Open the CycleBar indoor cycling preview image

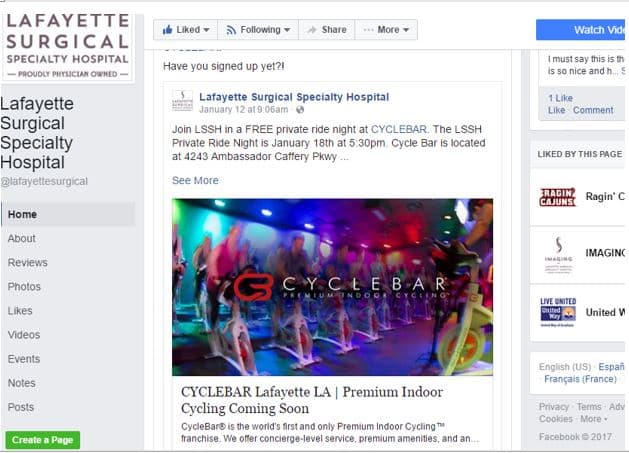coord(333,287)
